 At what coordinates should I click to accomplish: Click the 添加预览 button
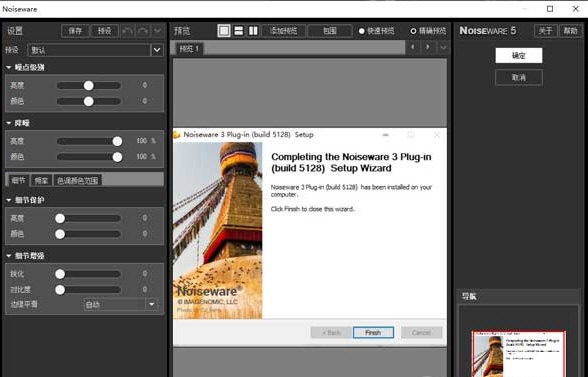pyautogui.click(x=284, y=30)
